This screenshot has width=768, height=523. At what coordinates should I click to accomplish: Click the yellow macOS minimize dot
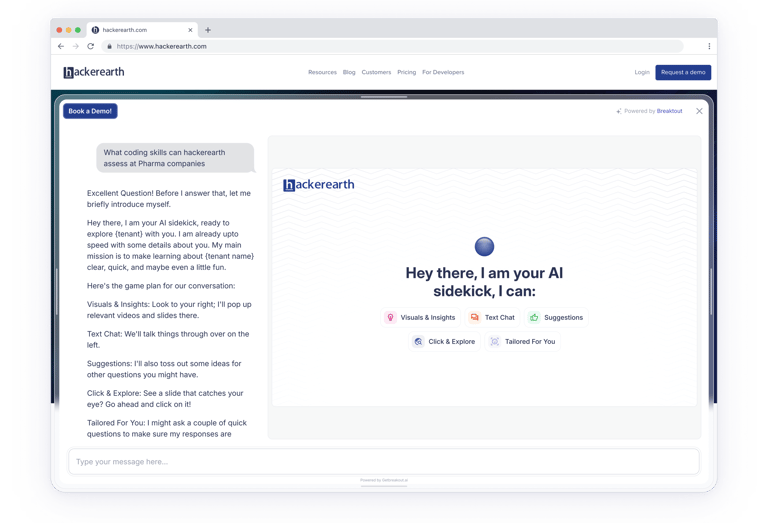click(x=69, y=30)
